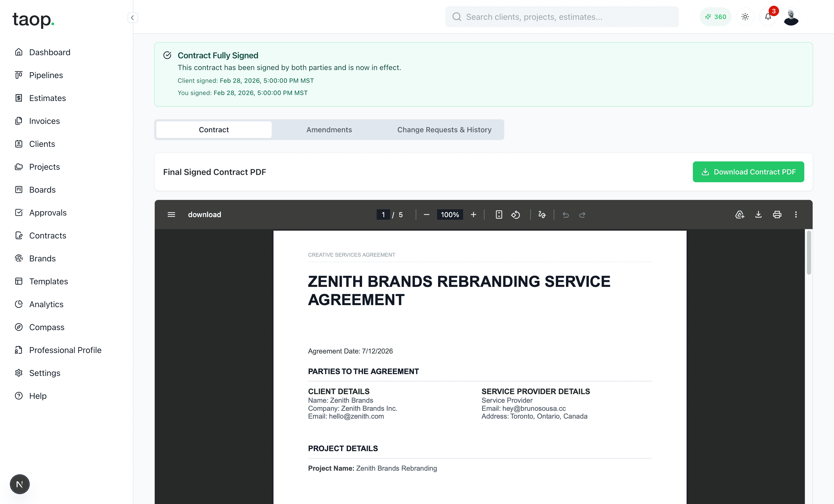Viewport: 834px width, 504px height.
Task: Click Download Contract PDF button
Action: (x=748, y=172)
